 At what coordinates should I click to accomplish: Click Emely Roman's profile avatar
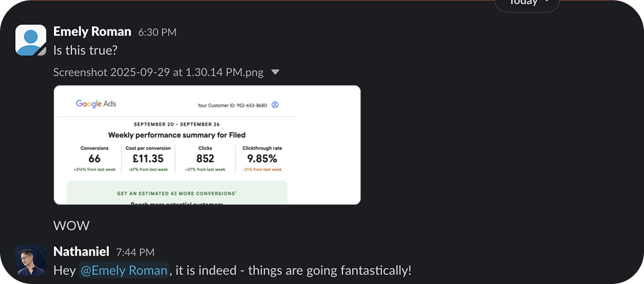31,41
